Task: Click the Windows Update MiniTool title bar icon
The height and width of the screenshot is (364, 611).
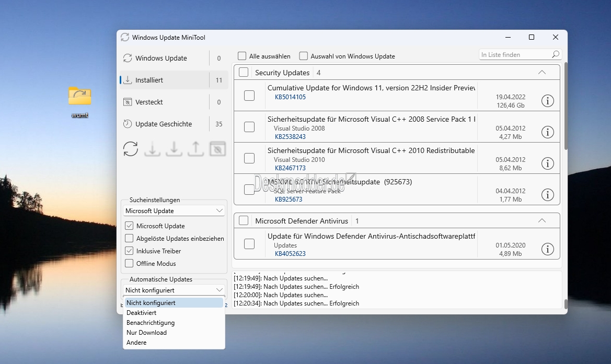Action: (x=125, y=38)
